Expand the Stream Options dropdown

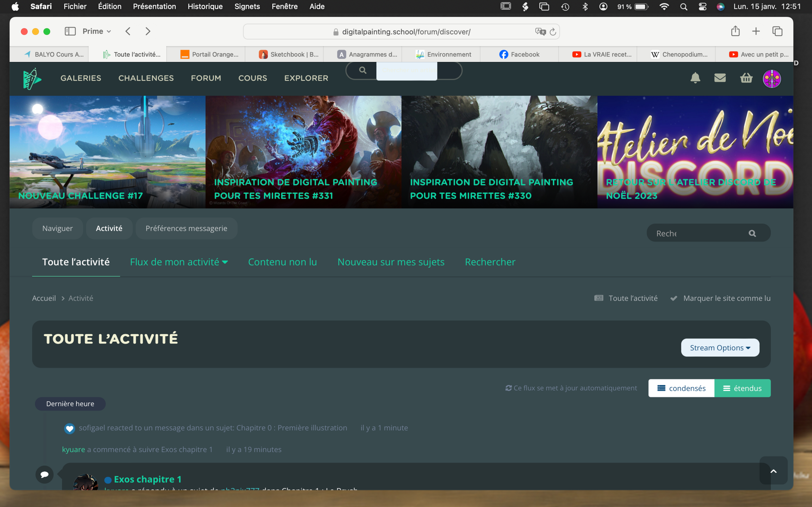click(x=720, y=348)
